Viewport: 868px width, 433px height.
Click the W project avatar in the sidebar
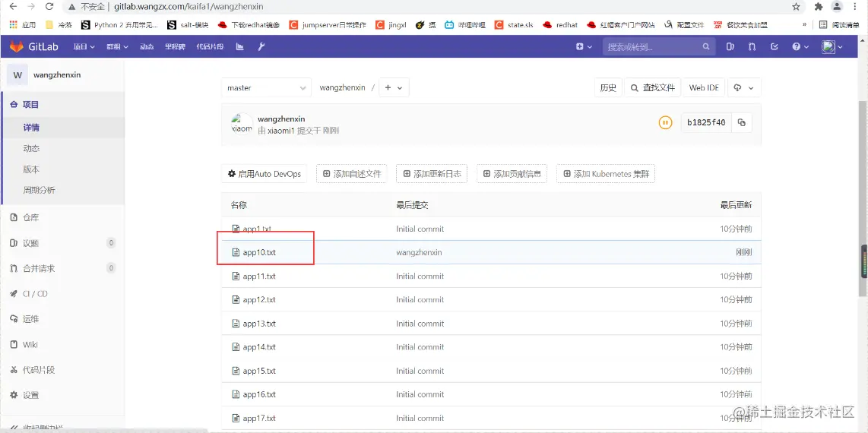[x=17, y=74]
